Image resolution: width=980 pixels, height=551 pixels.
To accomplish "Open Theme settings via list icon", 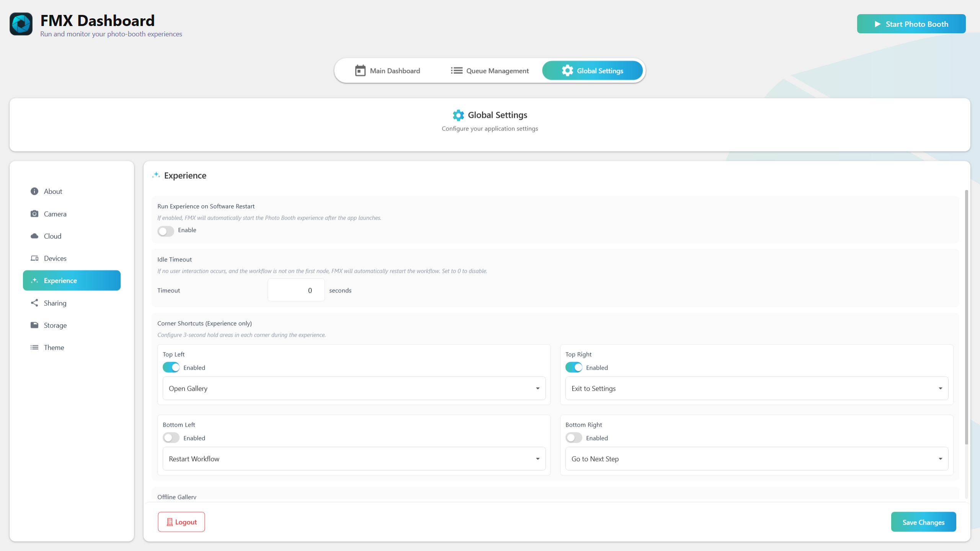I will coord(34,347).
